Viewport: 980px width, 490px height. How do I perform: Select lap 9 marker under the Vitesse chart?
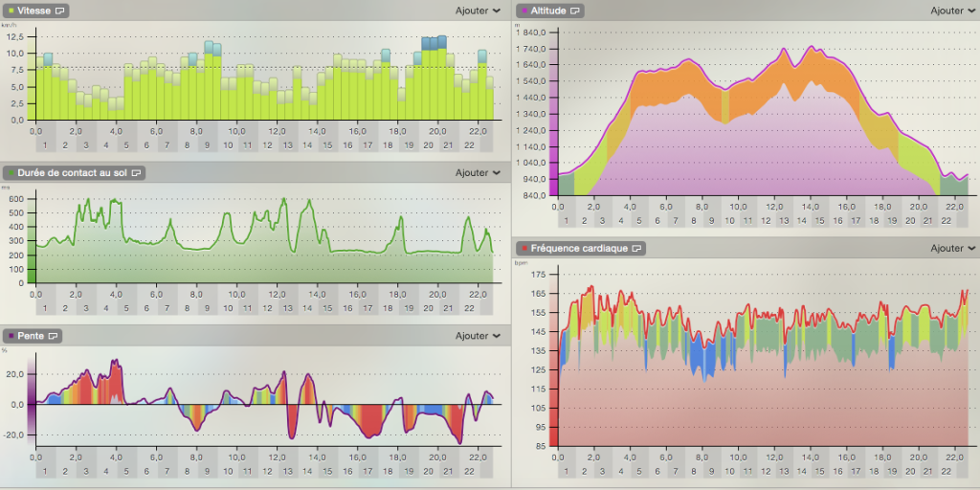pos(207,145)
